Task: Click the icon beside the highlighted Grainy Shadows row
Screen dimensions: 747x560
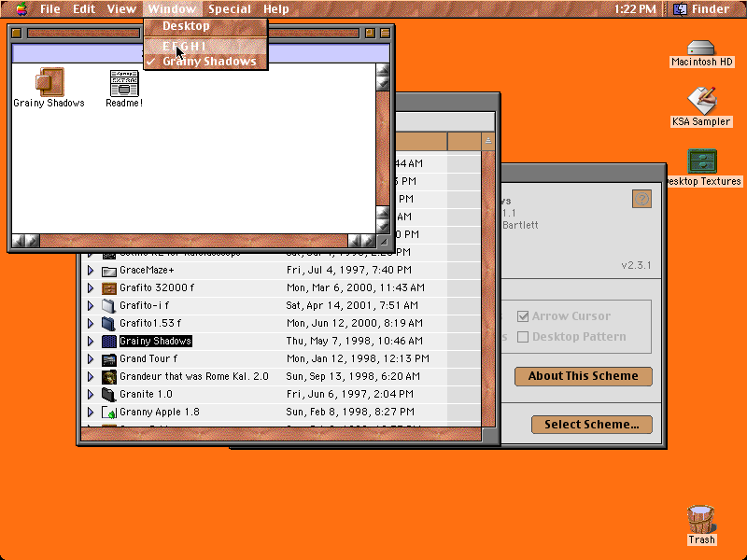Action: (x=109, y=341)
